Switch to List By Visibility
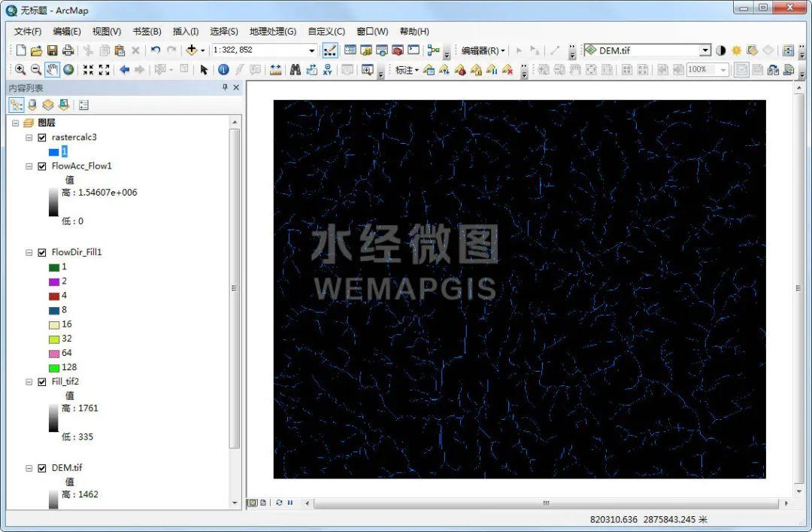 (x=47, y=105)
